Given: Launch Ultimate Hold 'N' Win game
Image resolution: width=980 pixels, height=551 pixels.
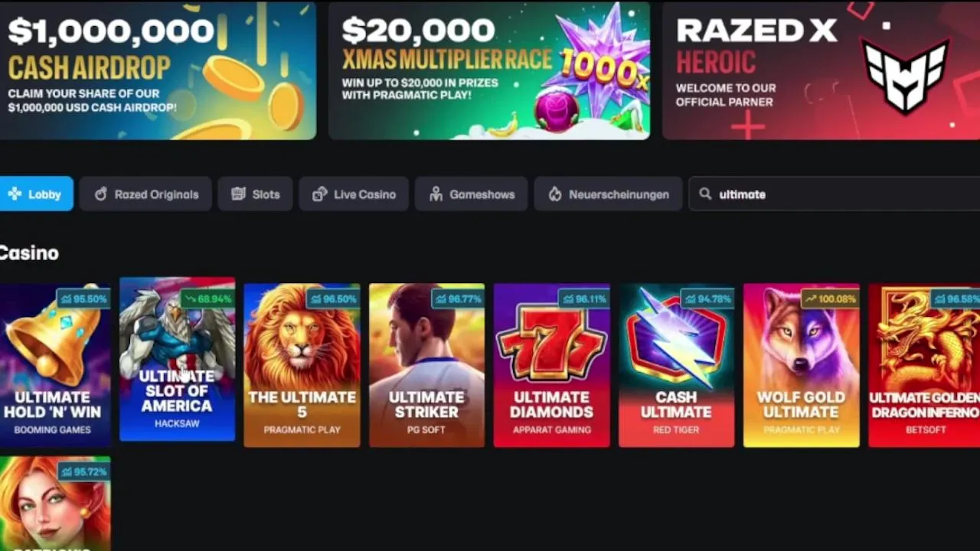Looking at the screenshot, I should (55, 365).
